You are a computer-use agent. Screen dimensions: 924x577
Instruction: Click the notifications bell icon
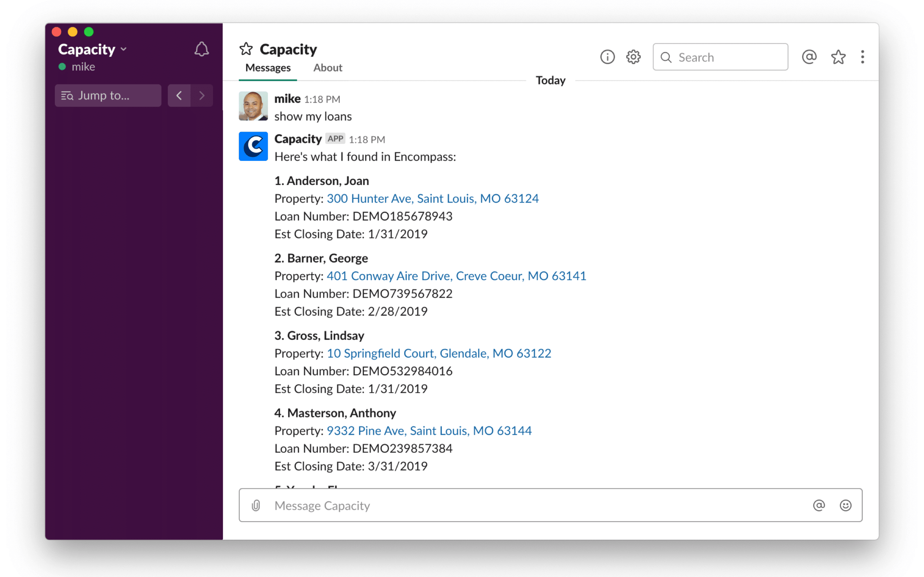(x=201, y=50)
